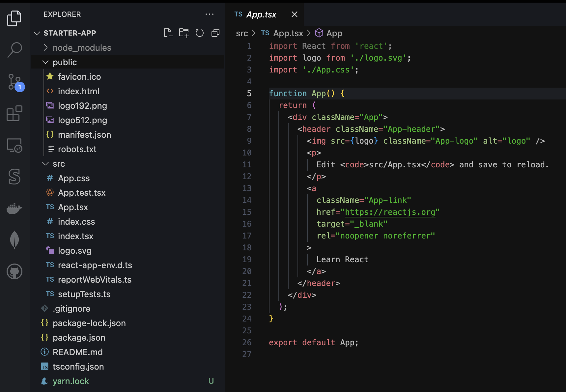Click src in the breadcrumb
The height and width of the screenshot is (392, 566).
[x=242, y=33]
